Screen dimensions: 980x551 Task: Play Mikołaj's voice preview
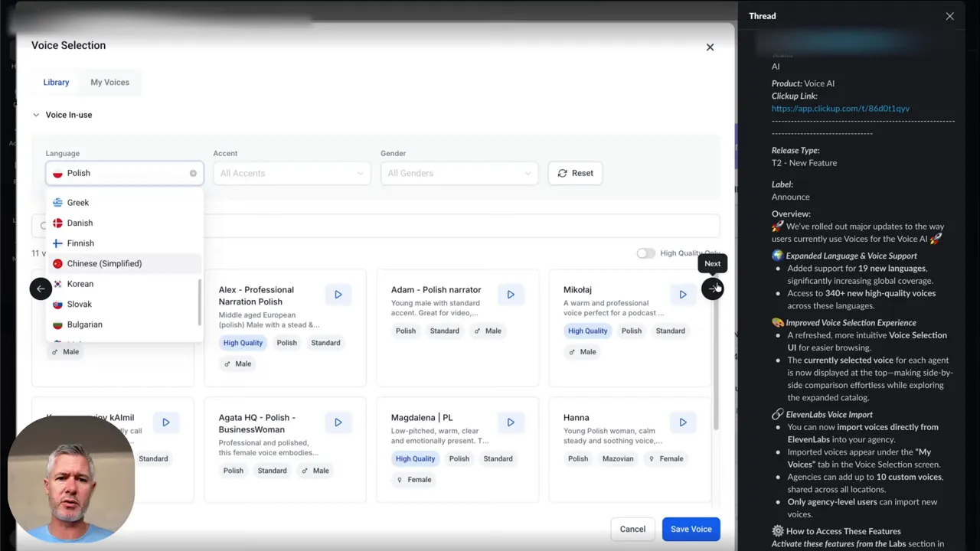point(682,294)
